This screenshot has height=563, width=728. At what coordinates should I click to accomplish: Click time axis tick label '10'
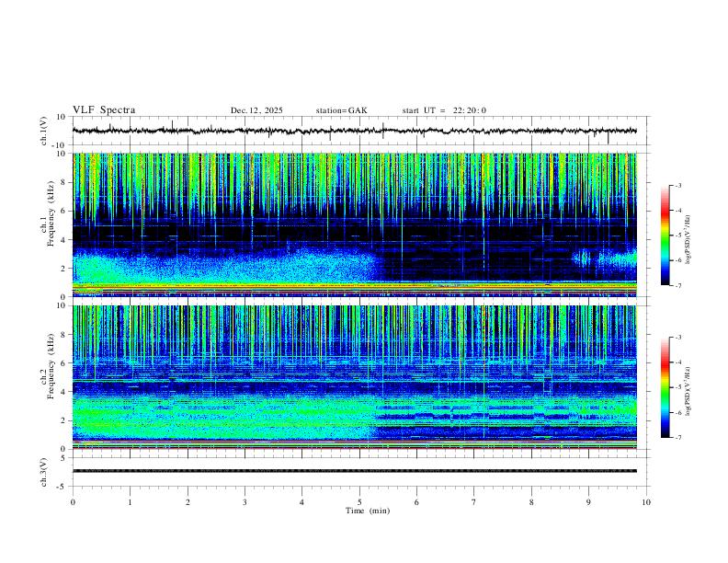click(646, 502)
